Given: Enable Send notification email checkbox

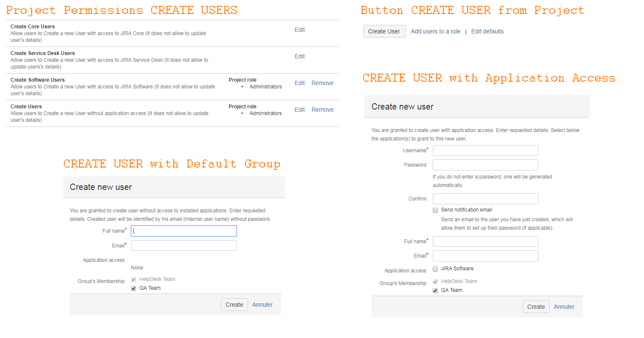Looking at the screenshot, I should click(435, 210).
